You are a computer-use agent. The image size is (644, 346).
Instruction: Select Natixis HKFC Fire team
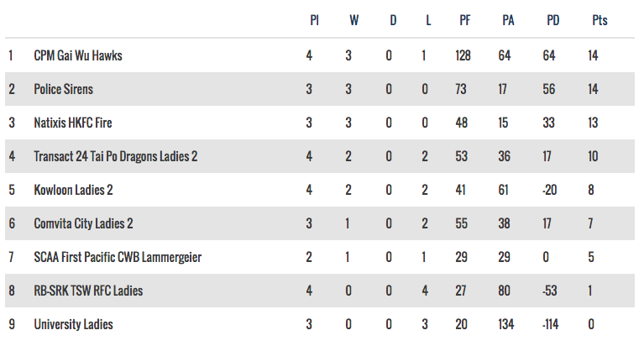coord(73,123)
